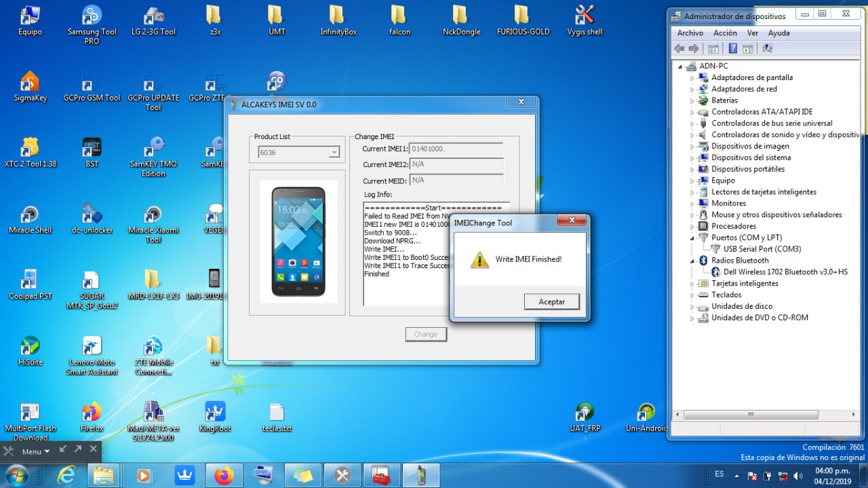Click the volume icon in system tray
Image resolution: width=868 pixels, height=488 pixels.
[x=799, y=476]
